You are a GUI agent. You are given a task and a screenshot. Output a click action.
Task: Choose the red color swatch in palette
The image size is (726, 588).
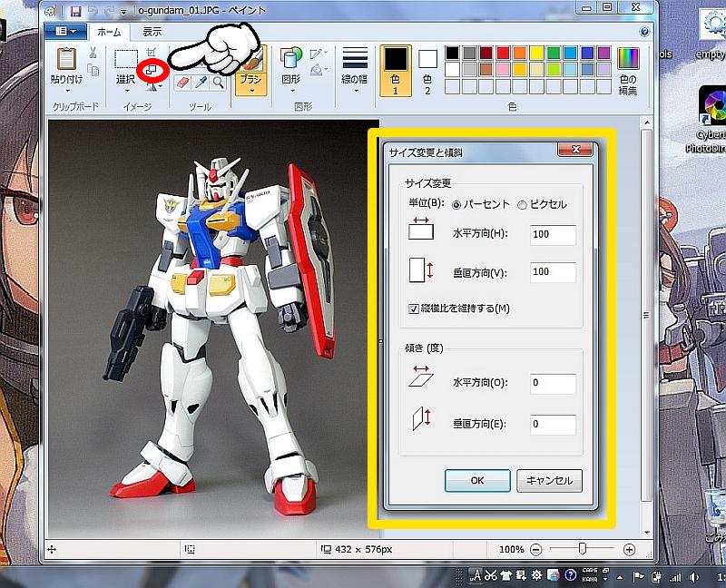pos(505,53)
